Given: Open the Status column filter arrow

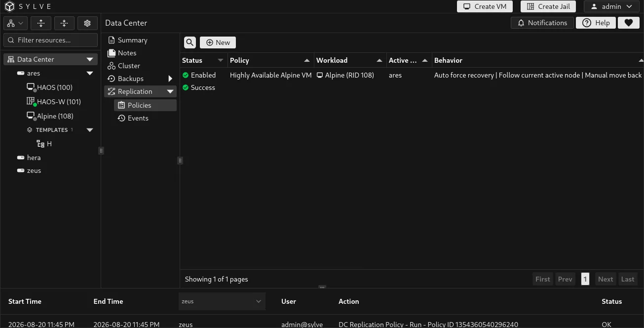Looking at the screenshot, I should [x=221, y=60].
